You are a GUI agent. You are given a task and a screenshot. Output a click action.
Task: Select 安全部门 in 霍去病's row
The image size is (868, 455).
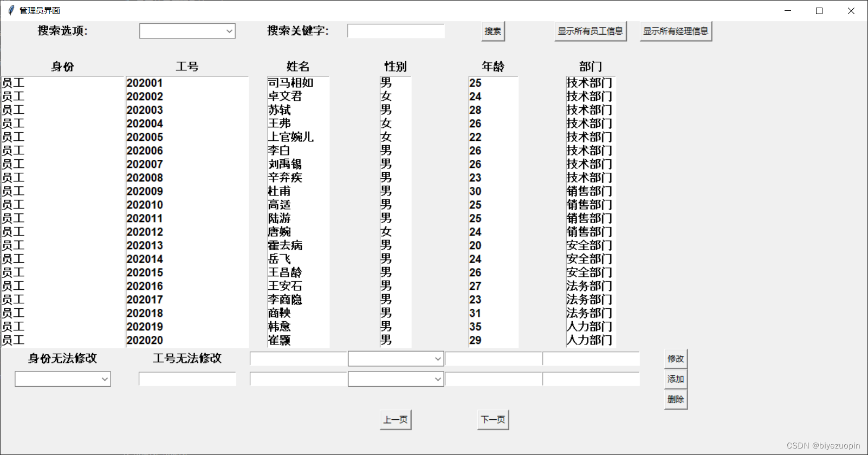click(590, 245)
